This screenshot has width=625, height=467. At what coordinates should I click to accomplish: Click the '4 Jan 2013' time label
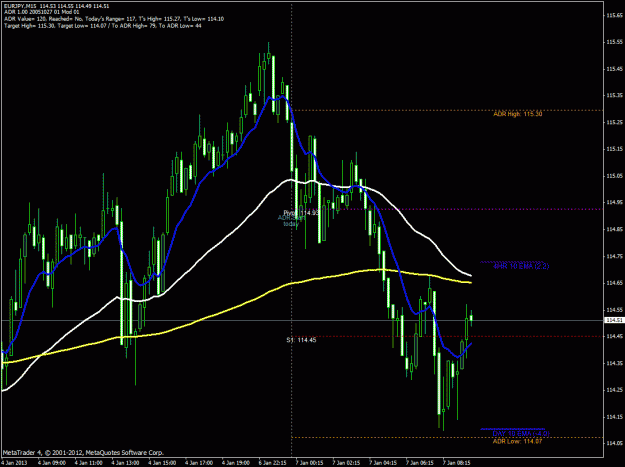coord(15,463)
